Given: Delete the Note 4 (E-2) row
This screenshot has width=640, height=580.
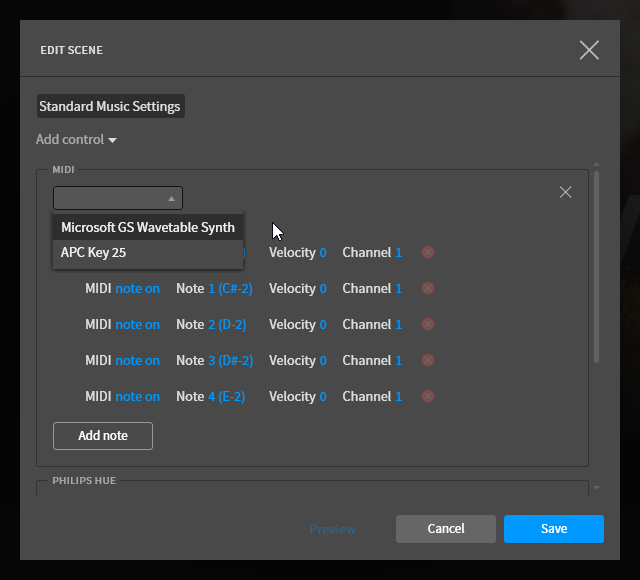Looking at the screenshot, I should [x=428, y=396].
